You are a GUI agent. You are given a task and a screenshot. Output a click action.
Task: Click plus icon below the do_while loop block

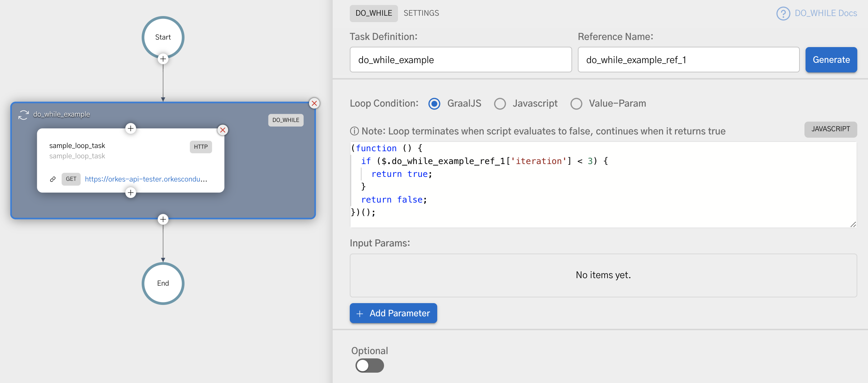pyautogui.click(x=163, y=219)
